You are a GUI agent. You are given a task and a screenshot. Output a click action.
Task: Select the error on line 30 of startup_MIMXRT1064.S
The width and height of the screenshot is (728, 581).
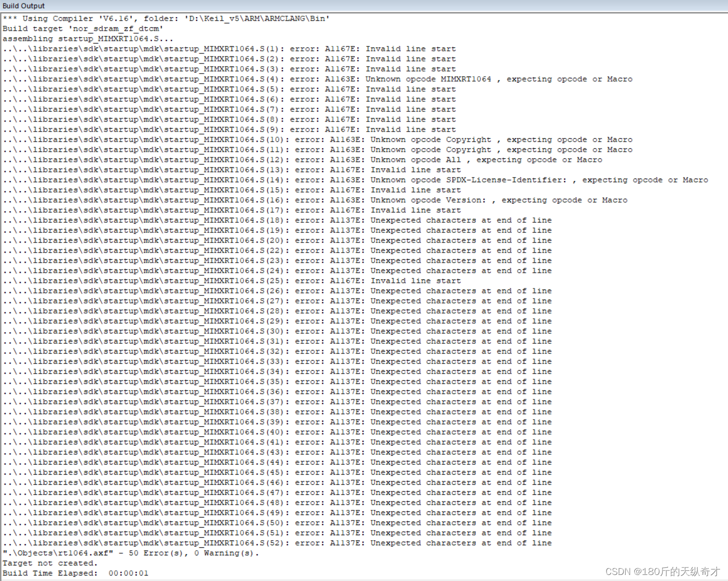pos(277,331)
